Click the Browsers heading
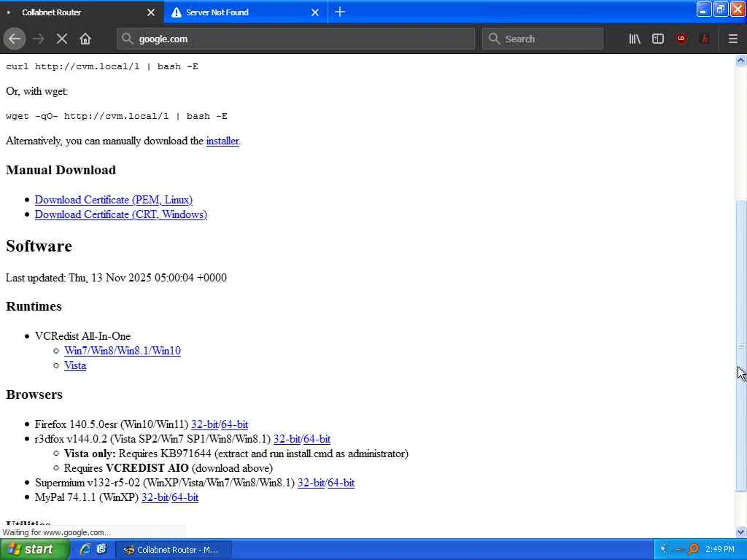This screenshot has height=560, width=747. click(x=34, y=394)
